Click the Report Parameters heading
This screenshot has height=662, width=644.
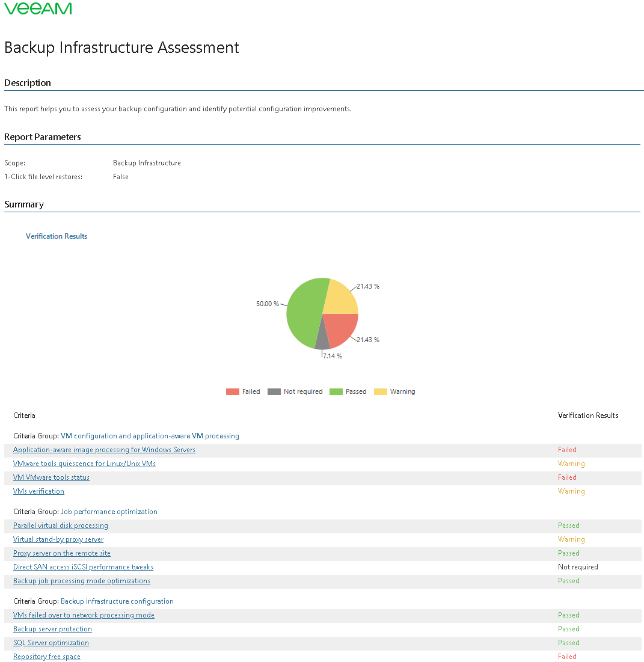coord(43,137)
